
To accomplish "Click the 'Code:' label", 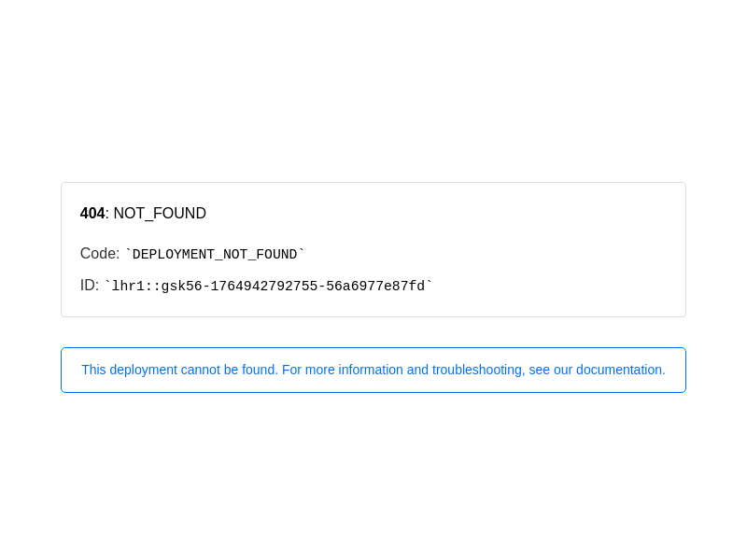I will [x=100, y=253].
